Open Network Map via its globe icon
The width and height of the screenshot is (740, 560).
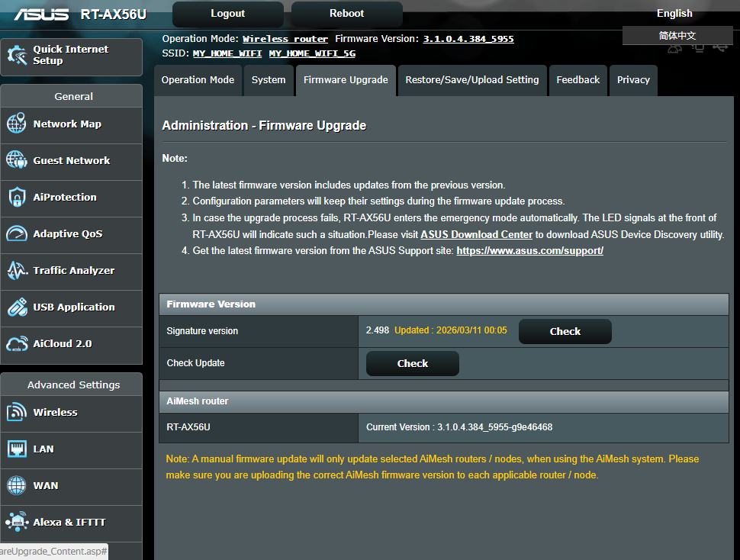pyautogui.click(x=17, y=124)
